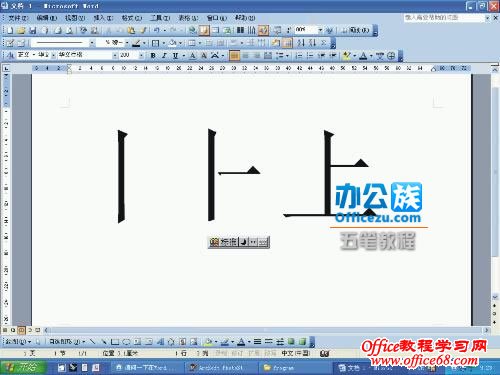This screenshot has height=375, width=500.
Task: Click the Draw Table pencil icon
Action: pyautogui.click(x=10, y=43)
